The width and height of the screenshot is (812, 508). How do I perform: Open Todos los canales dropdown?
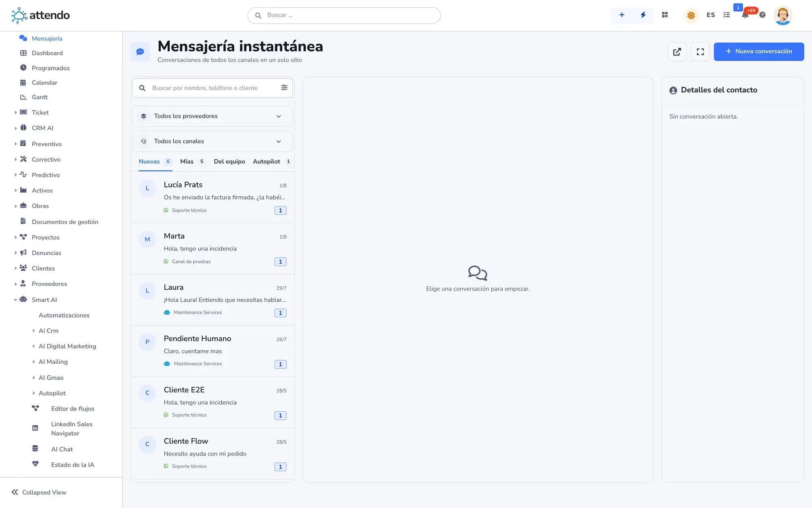click(x=213, y=141)
